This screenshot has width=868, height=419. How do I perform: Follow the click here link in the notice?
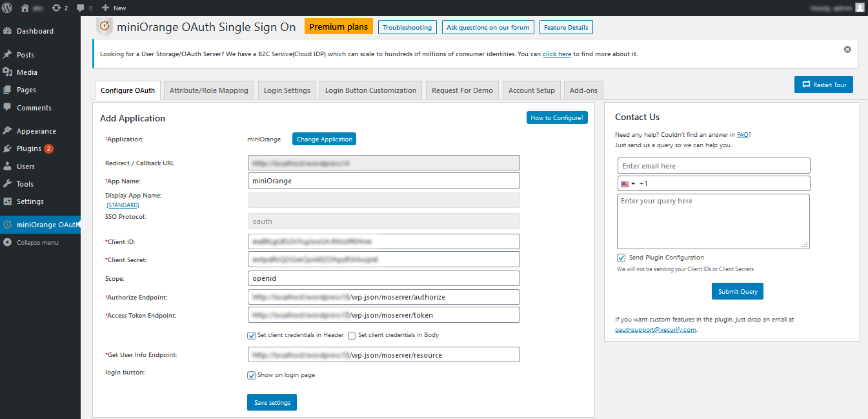[x=556, y=54]
